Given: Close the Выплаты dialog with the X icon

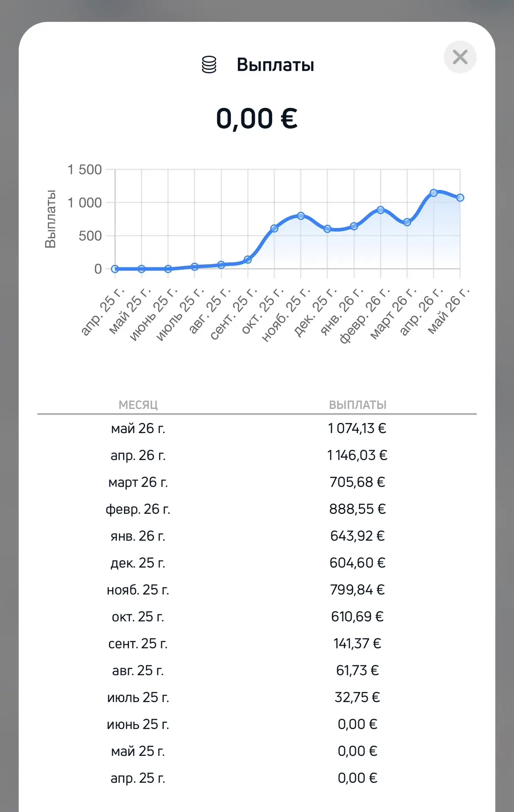Looking at the screenshot, I should point(460,57).
